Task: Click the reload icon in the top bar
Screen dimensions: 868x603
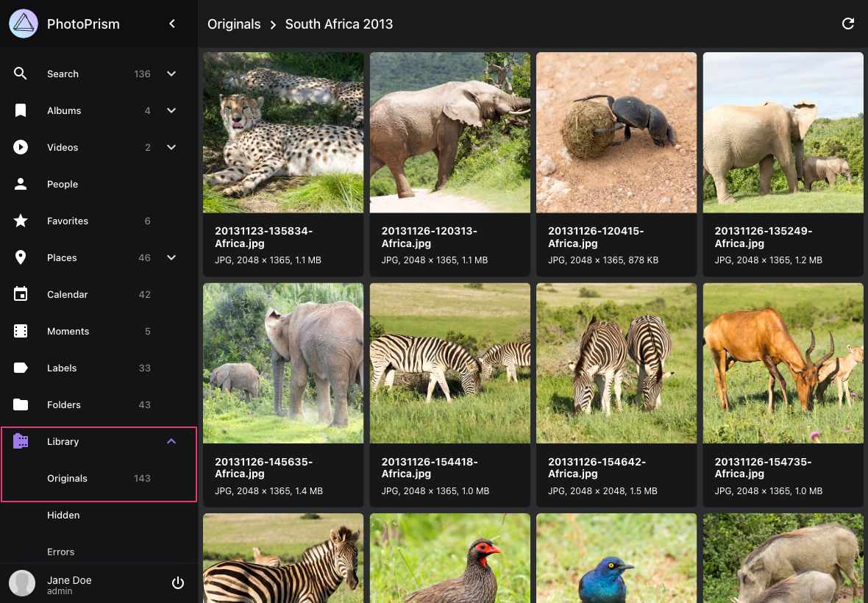Action: (847, 24)
